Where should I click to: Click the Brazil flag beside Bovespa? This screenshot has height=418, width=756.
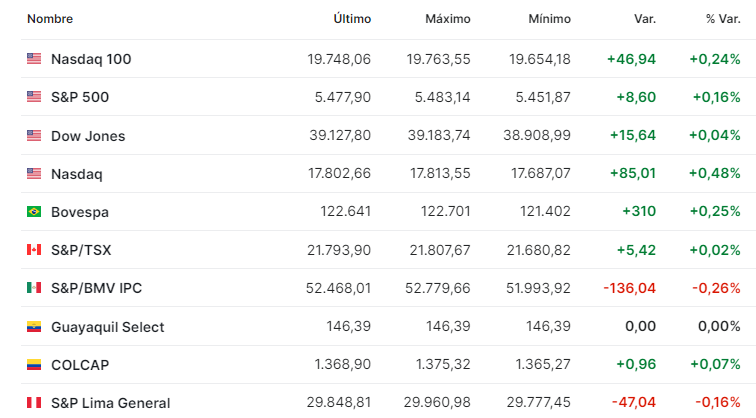[34, 212]
